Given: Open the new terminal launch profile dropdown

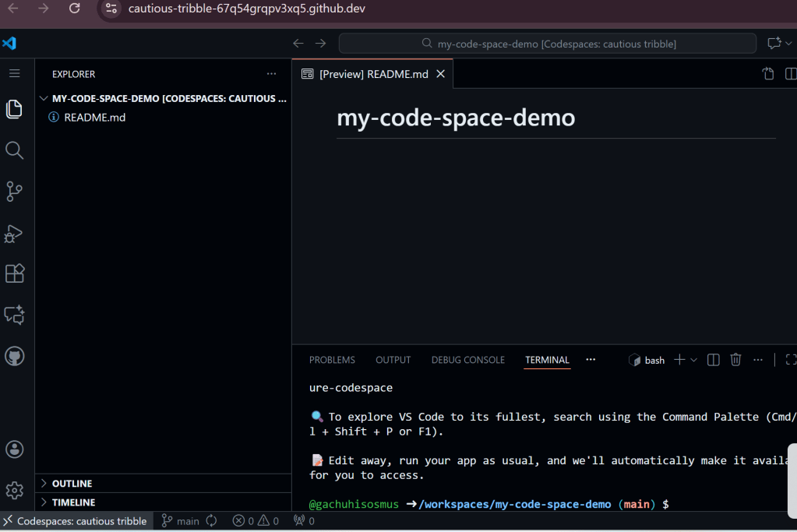Looking at the screenshot, I should coord(693,360).
